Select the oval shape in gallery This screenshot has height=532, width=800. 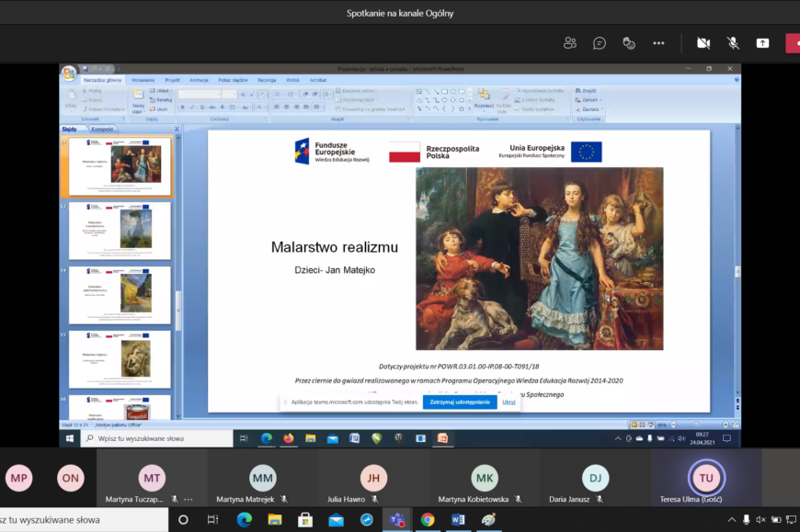tap(453, 92)
